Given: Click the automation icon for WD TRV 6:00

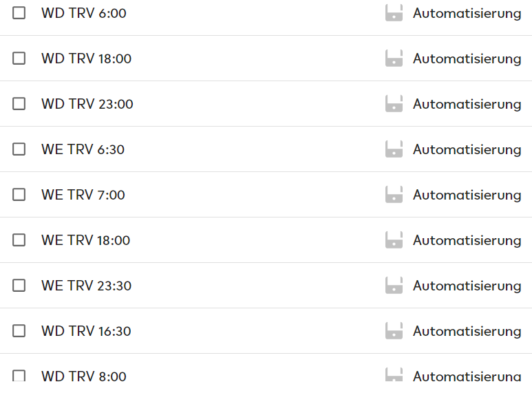Looking at the screenshot, I should pos(394,13).
